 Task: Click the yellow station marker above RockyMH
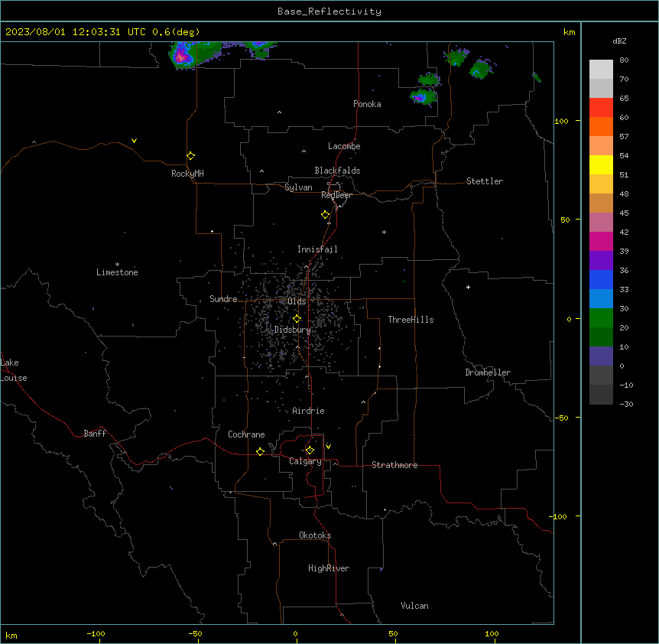[x=190, y=156]
